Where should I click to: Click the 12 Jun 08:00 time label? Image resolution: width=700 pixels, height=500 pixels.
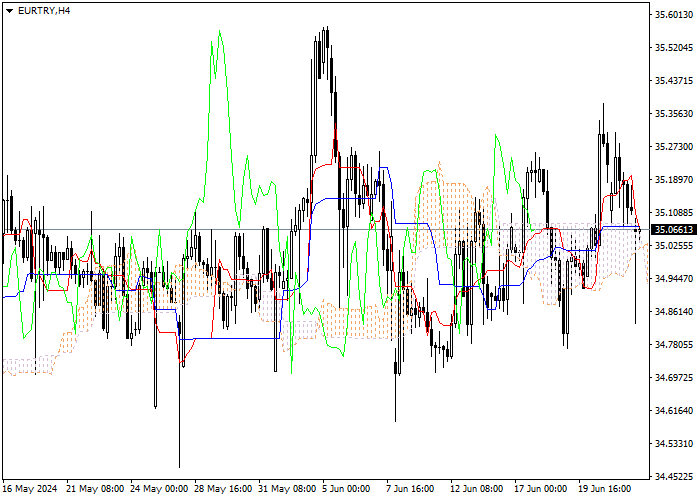click(x=477, y=489)
